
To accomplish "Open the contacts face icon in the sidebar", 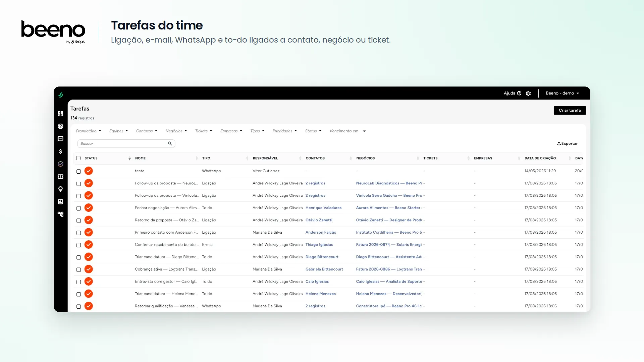I will [x=60, y=126].
